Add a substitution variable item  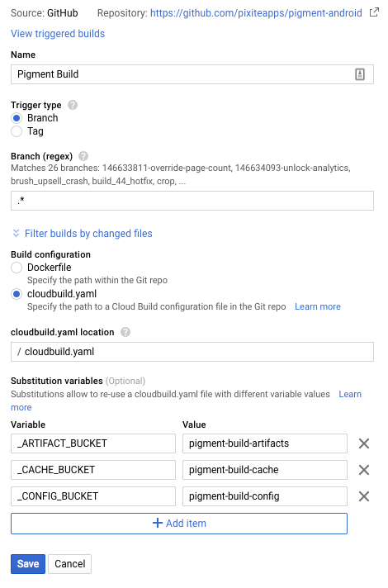(x=179, y=524)
